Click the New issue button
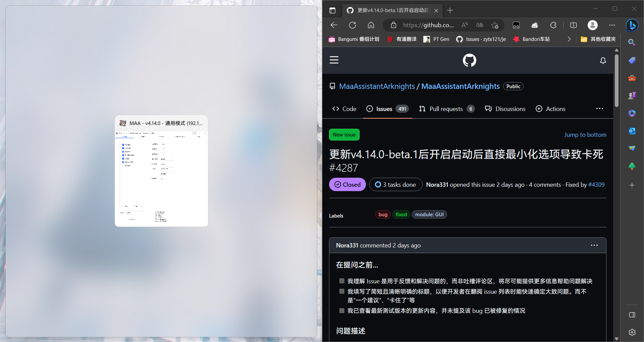 click(344, 134)
